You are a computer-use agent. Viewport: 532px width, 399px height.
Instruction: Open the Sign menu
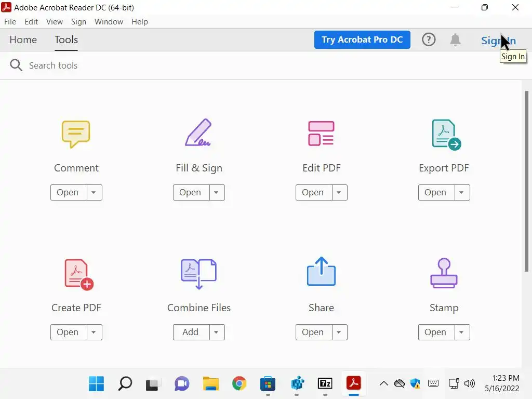[x=79, y=22]
